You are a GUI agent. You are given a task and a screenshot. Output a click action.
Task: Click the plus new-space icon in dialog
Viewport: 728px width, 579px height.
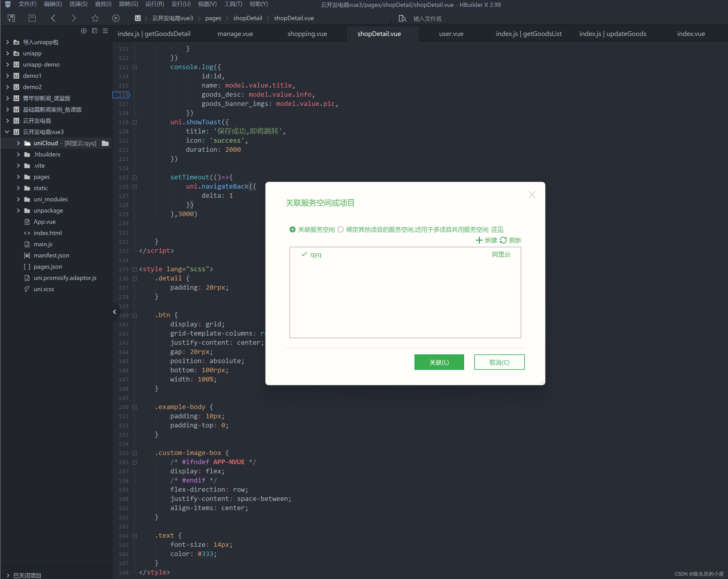(479, 240)
